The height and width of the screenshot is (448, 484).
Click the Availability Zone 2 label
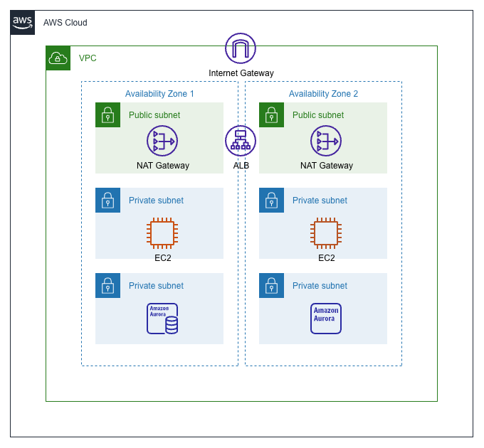pos(323,94)
